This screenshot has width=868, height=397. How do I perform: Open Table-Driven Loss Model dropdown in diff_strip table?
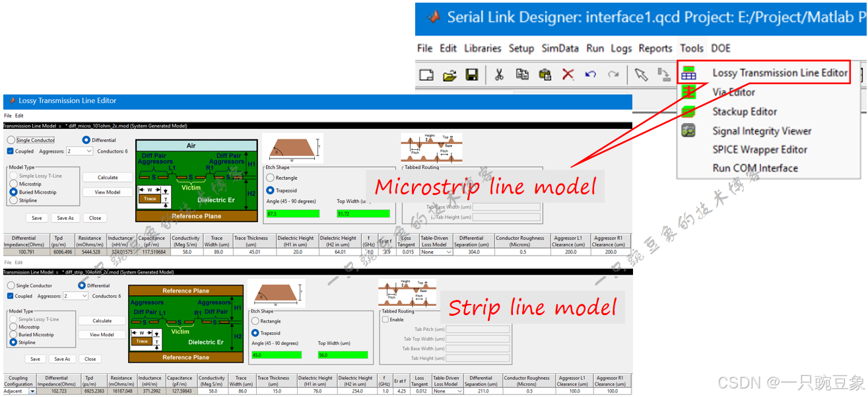coord(448,391)
